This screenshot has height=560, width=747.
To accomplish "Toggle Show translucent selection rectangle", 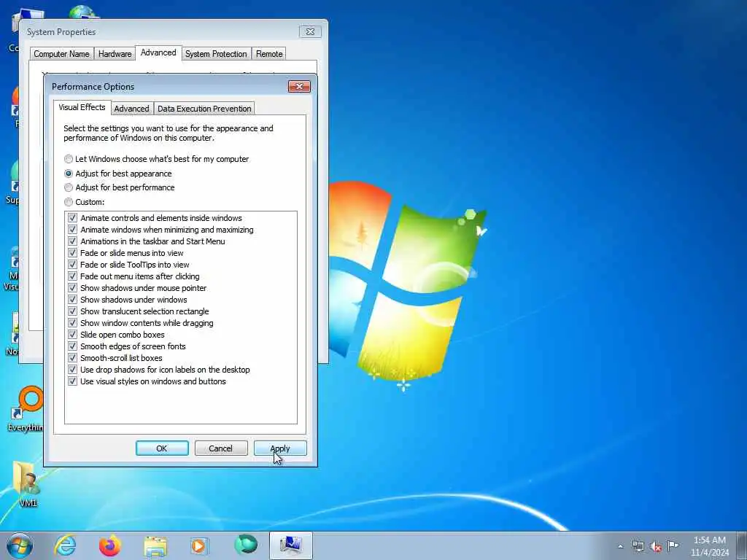I will tap(72, 311).
